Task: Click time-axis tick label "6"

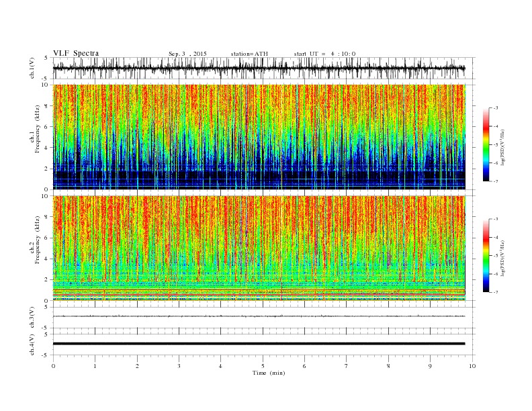Action: (x=304, y=366)
